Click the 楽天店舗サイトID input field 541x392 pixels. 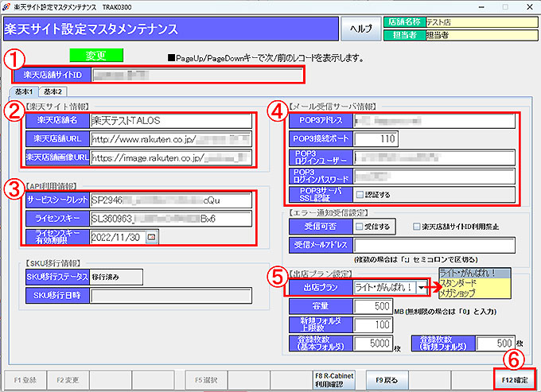(197, 75)
